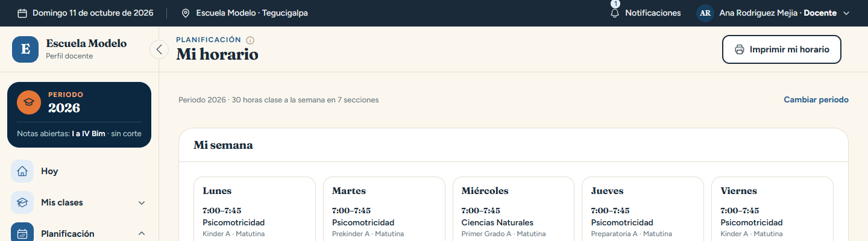Click the Planificación calendar icon

tap(22, 234)
